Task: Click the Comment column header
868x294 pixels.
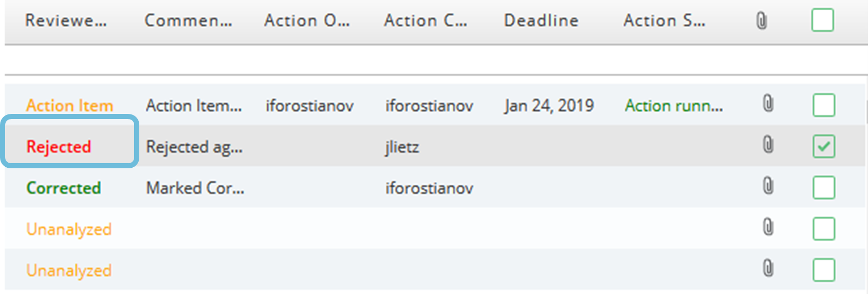Action: (188, 21)
